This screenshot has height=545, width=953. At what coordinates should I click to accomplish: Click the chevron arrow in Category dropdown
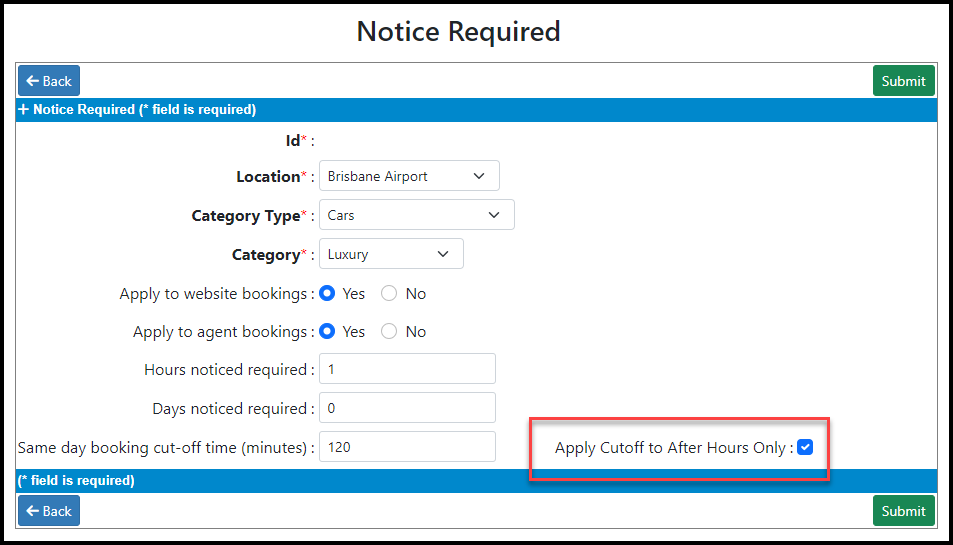(443, 254)
